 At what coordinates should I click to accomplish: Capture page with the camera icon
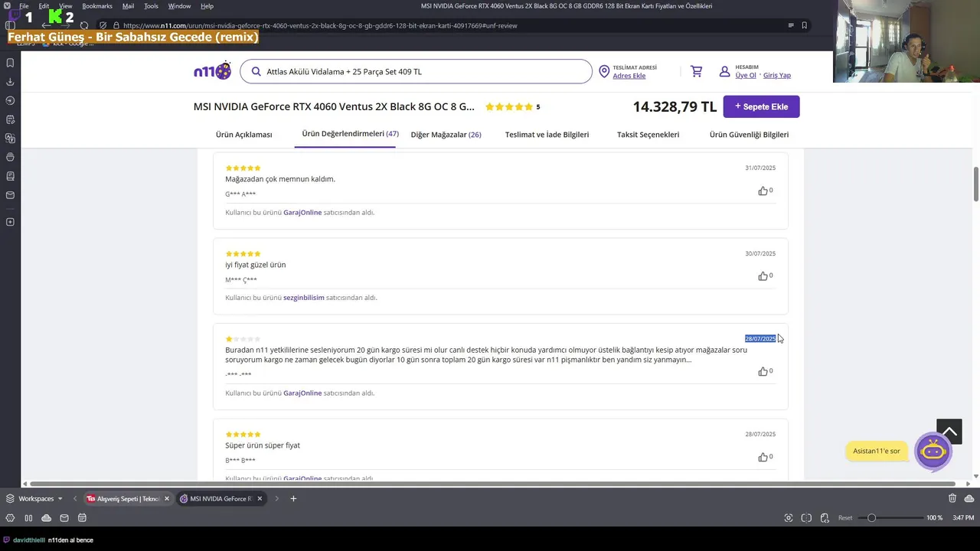tap(789, 518)
